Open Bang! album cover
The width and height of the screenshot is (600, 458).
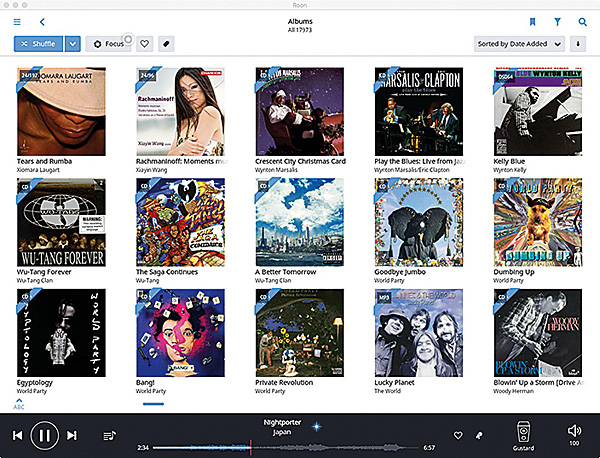180,333
